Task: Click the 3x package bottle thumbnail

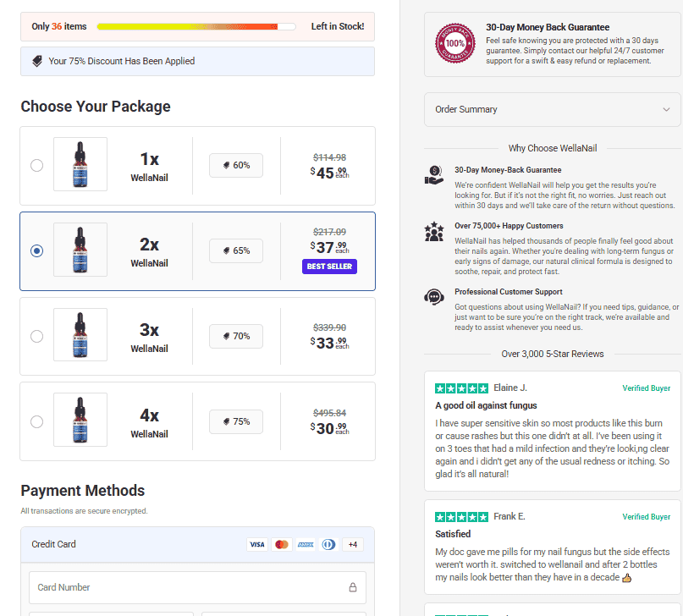Action: 80,335
